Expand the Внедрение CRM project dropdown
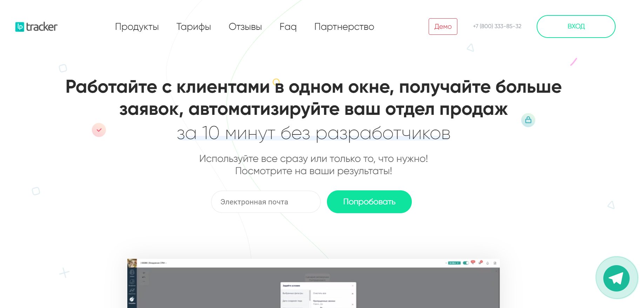This screenshot has width=644, height=308. 154,263
